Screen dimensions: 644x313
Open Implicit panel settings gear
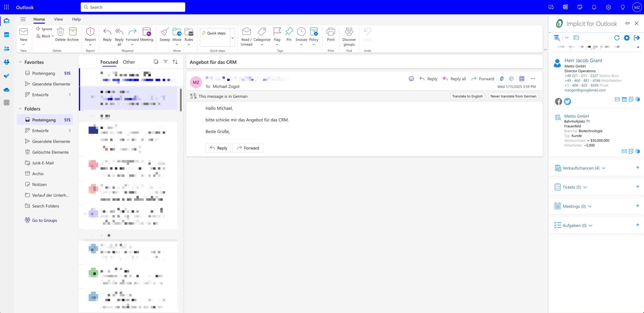tap(627, 38)
